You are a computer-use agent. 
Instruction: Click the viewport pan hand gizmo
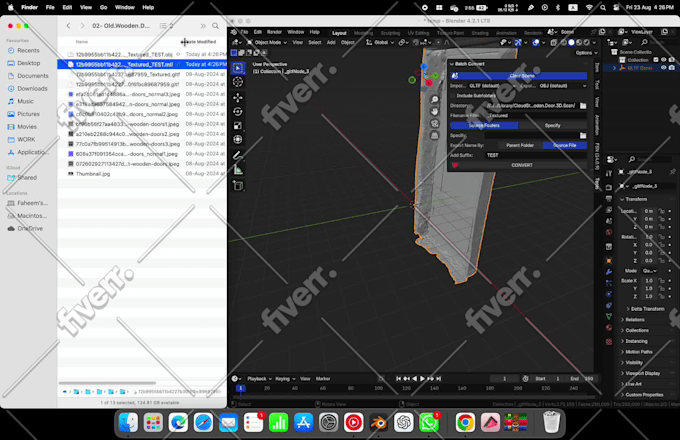(x=435, y=111)
